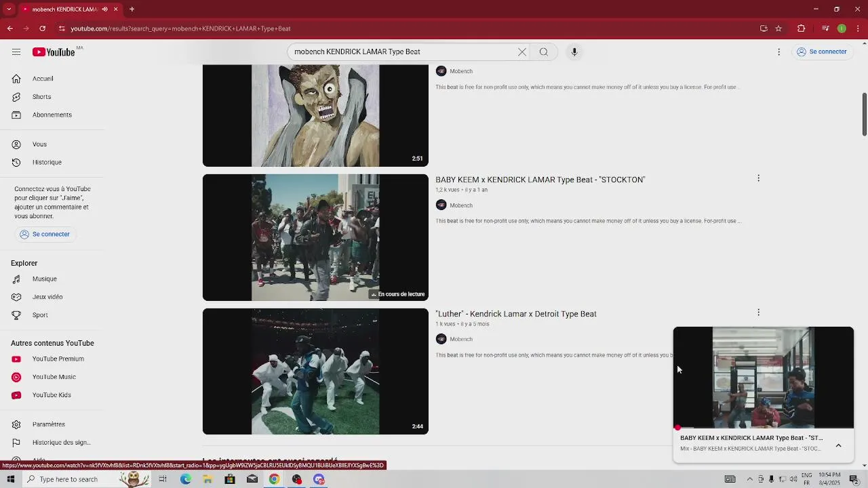Open File Explorer from the taskbar
Image resolution: width=868 pixels, height=488 pixels.
point(208,479)
